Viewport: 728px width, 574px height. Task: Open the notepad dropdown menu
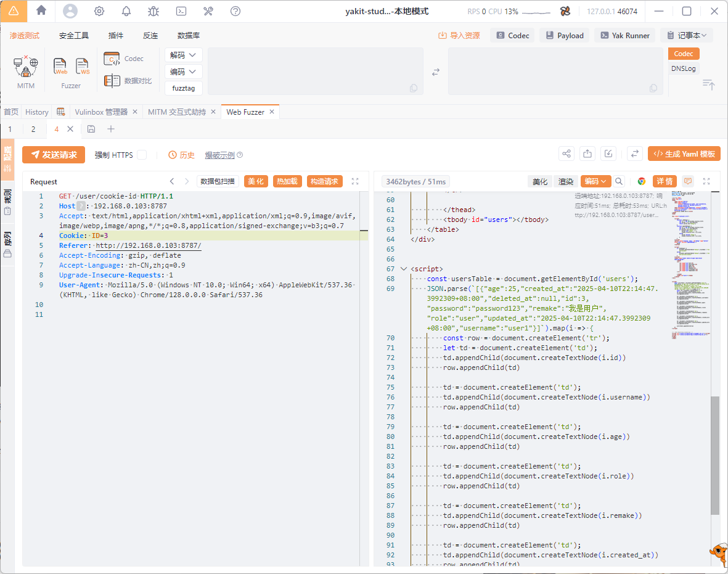click(x=686, y=36)
